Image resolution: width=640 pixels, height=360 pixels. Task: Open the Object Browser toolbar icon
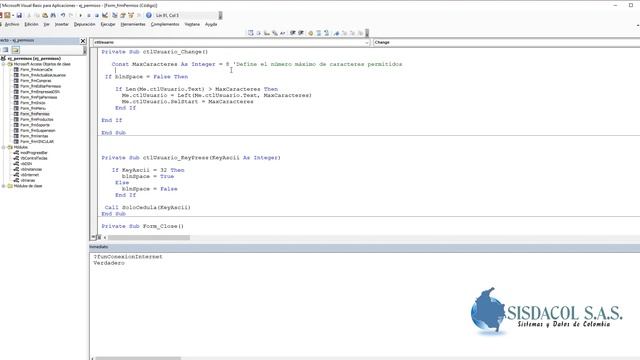131,15
